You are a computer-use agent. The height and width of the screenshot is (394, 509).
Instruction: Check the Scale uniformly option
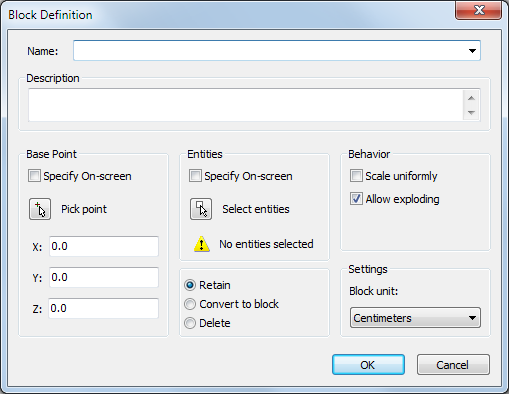[356, 176]
